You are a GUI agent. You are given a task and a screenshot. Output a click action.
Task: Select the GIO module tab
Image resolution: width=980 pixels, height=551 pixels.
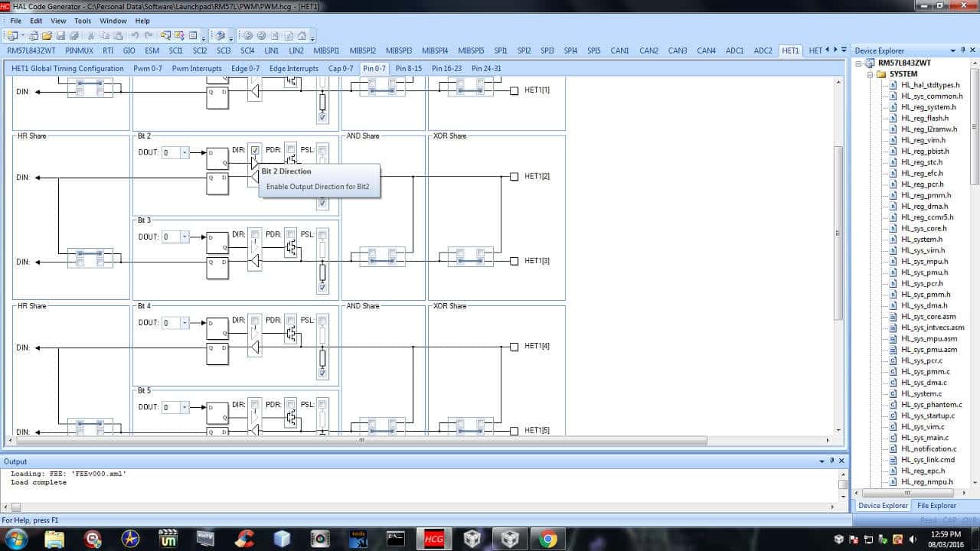[x=129, y=51]
